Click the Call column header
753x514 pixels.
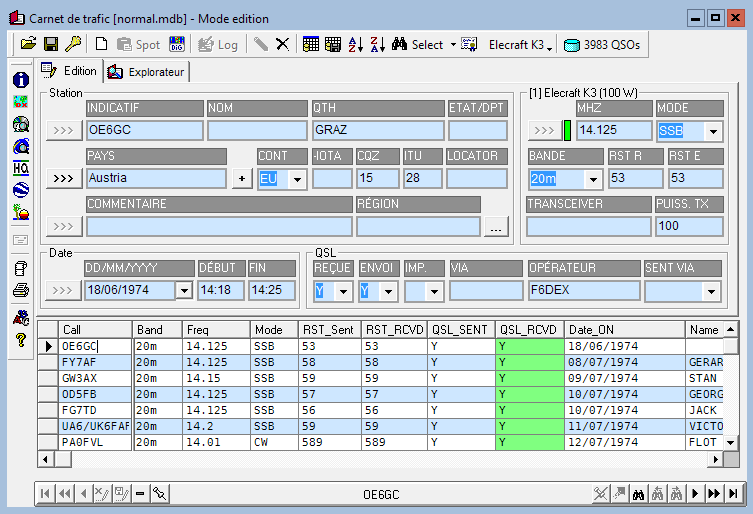pos(95,330)
